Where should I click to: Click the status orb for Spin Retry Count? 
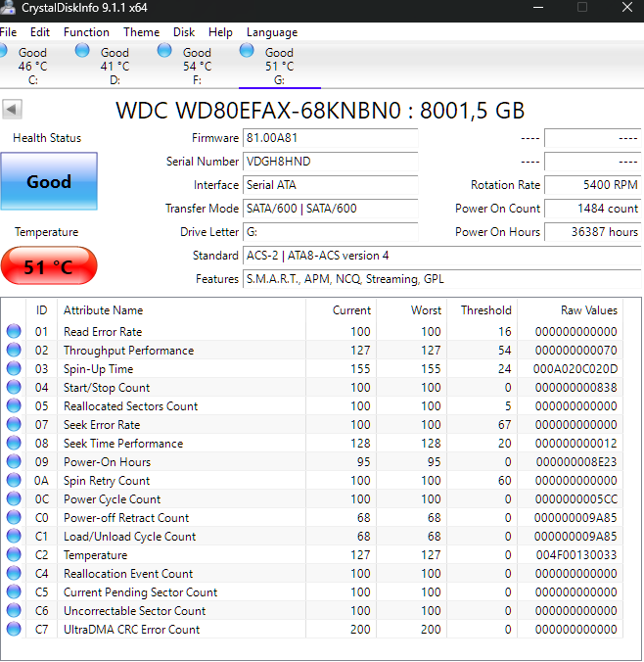pos(14,480)
